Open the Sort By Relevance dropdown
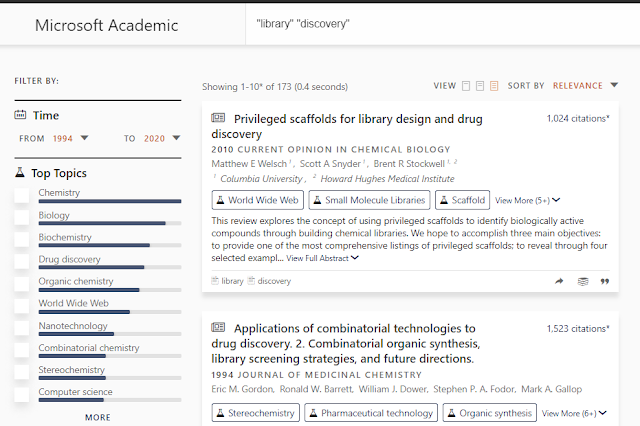 point(585,86)
